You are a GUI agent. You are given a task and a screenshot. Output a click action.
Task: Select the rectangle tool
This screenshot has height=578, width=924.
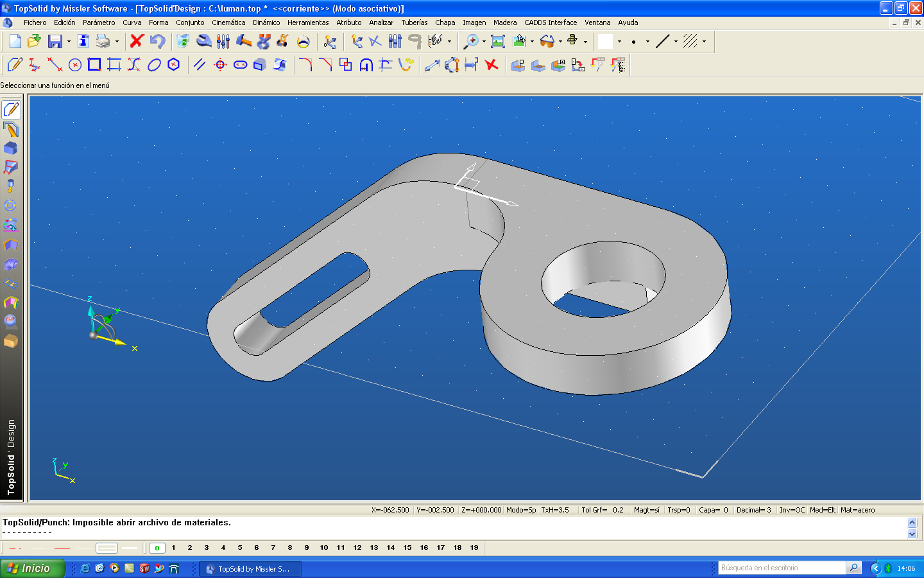(x=94, y=65)
